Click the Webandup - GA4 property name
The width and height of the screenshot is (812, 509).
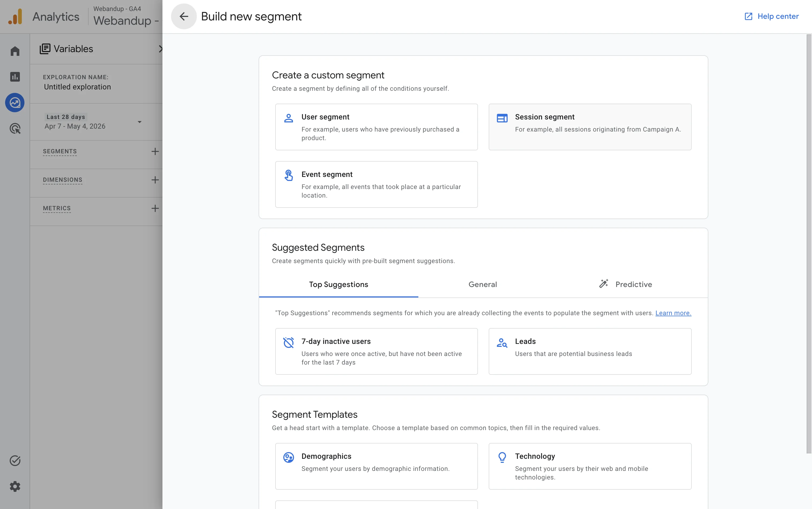point(117,9)
